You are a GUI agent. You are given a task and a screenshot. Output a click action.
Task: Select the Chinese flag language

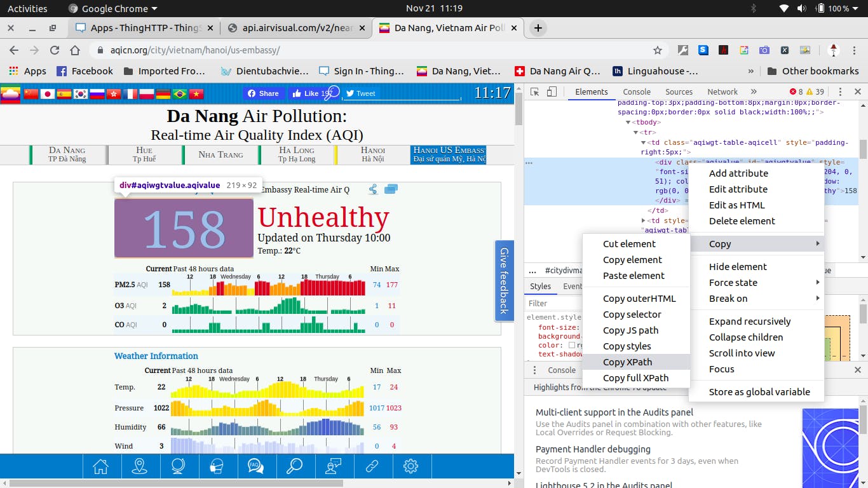pos(31,93)
